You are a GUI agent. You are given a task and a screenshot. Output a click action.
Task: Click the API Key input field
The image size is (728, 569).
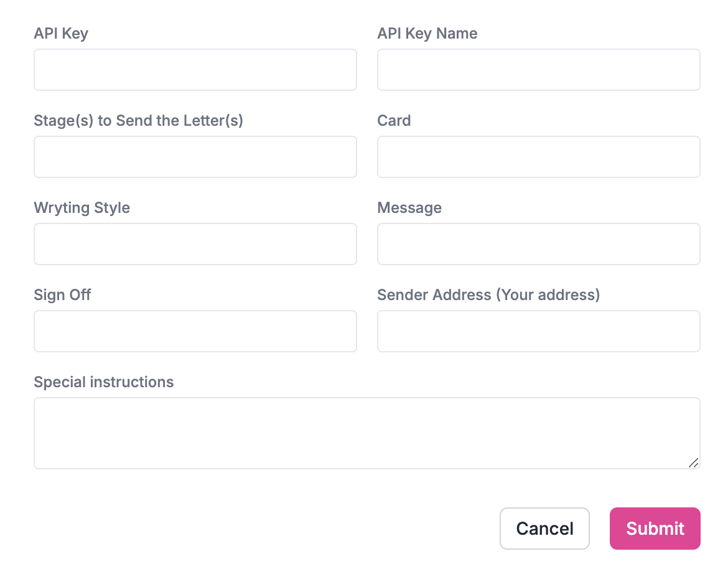point(195,70)
